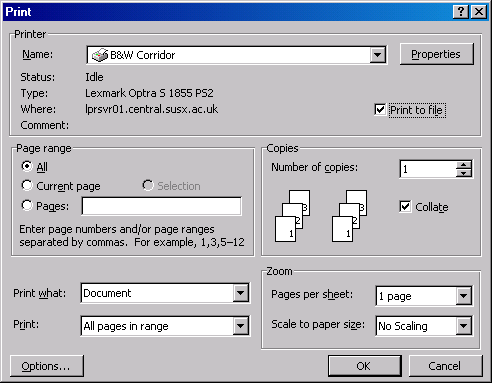Click the Document value in Print what
The height and width of the screenshot is (383, 492).
157,293
